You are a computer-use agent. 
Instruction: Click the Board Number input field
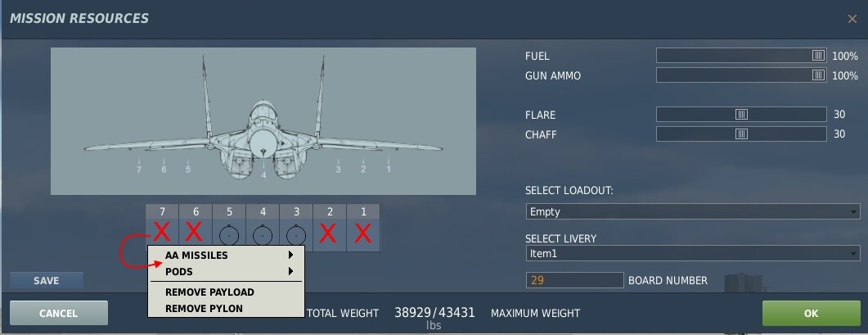point(574,280)
